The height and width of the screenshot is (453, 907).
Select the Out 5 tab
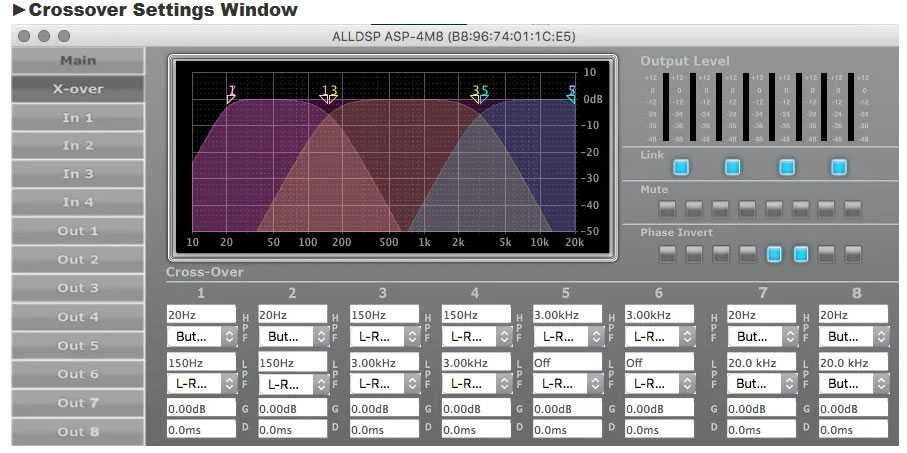coord(78,345)
